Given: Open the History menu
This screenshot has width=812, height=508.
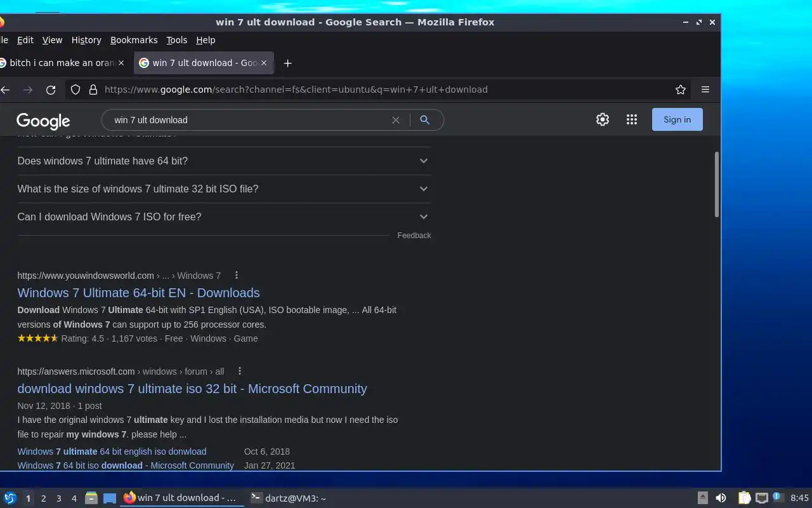Looking at the screenshot, I should pos(86,40).
